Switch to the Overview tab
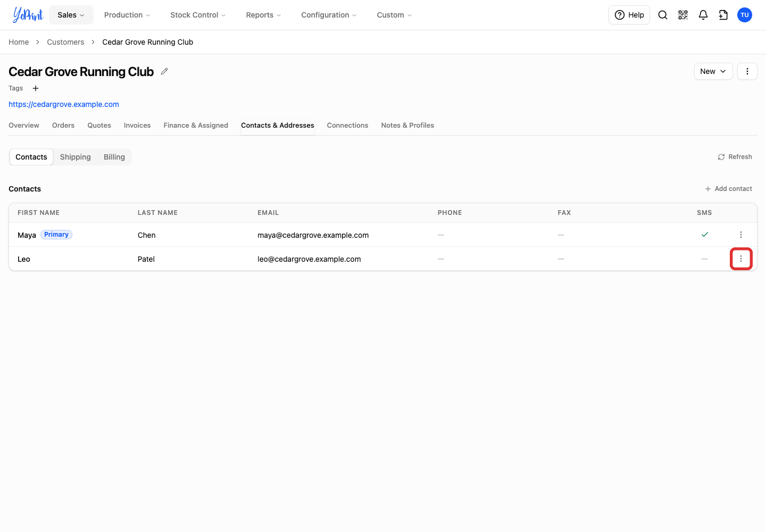Viewport: 766px width, 532px height. click(x=24, y=126)
